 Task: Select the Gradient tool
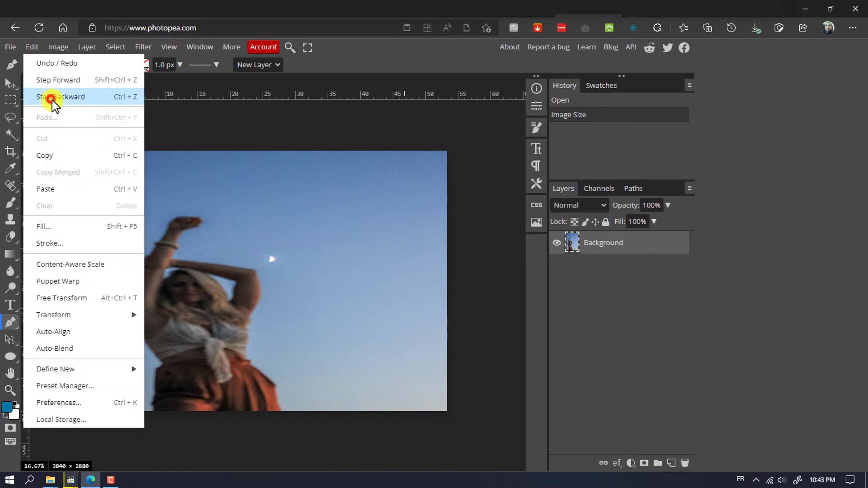coord(10,254)
